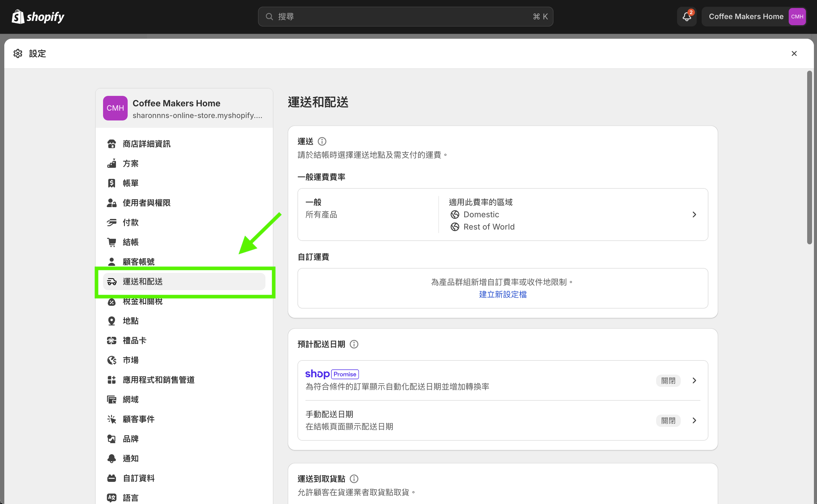817x504 pixels.
Task: Open 通知 settings
Action: (184, 459)
